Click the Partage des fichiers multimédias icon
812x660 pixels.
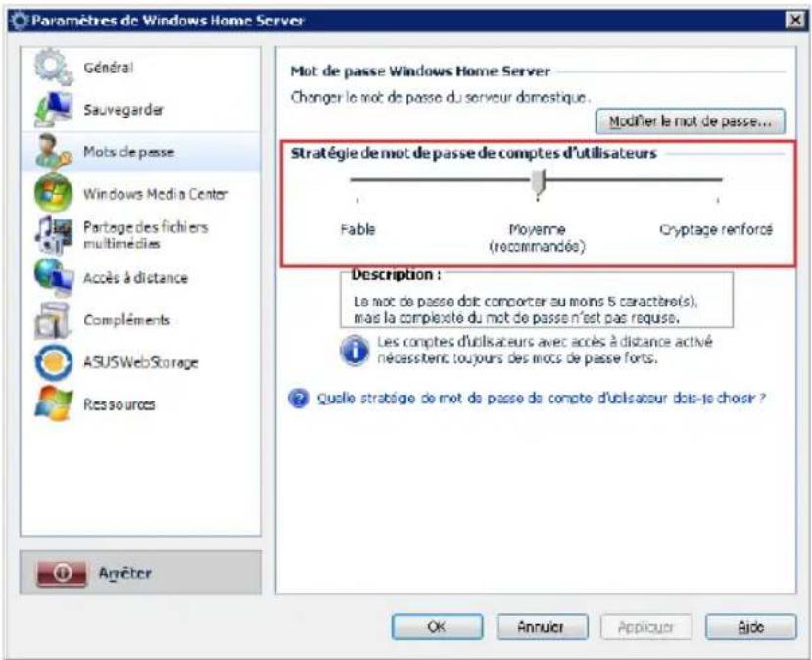(53, 236)
